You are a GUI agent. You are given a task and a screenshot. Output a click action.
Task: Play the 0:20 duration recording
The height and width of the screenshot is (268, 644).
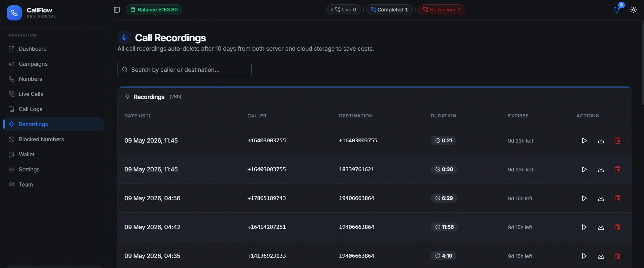(x=584, y=169)
